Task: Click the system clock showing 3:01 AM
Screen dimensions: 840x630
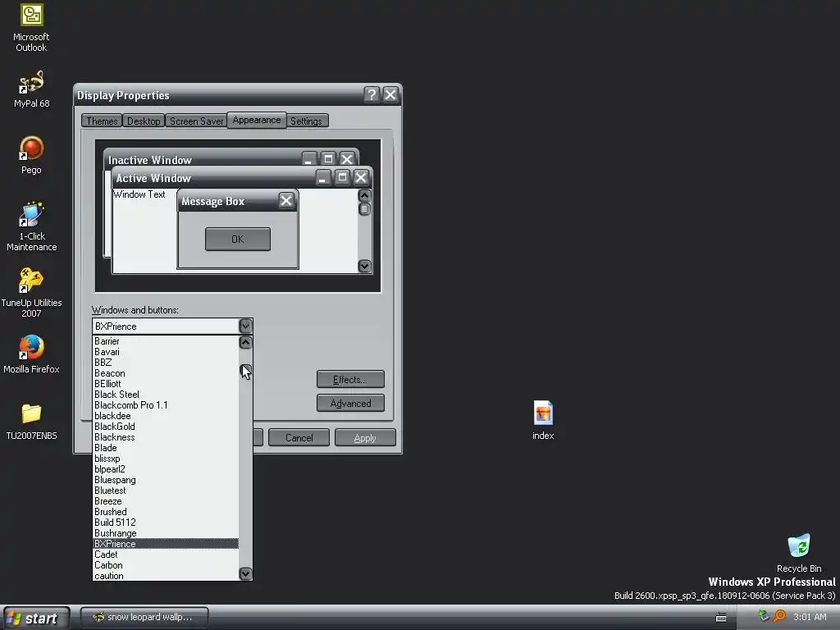Action: point(810,617)
